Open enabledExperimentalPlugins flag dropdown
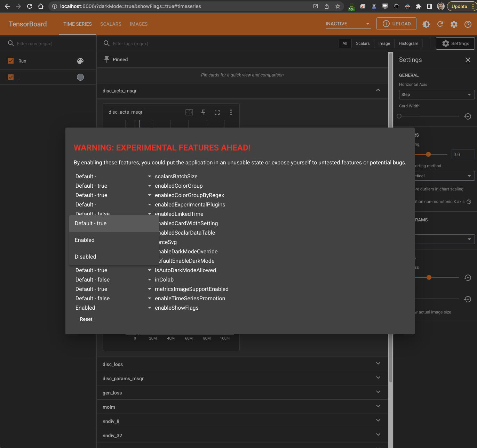Viewport: 477px width, 448px height. click(x=113, y=205)
